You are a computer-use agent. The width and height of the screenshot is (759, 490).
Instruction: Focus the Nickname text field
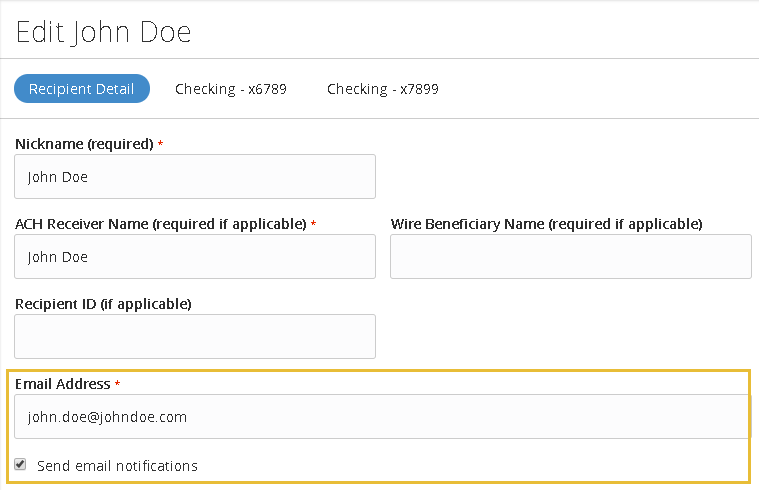195,177
